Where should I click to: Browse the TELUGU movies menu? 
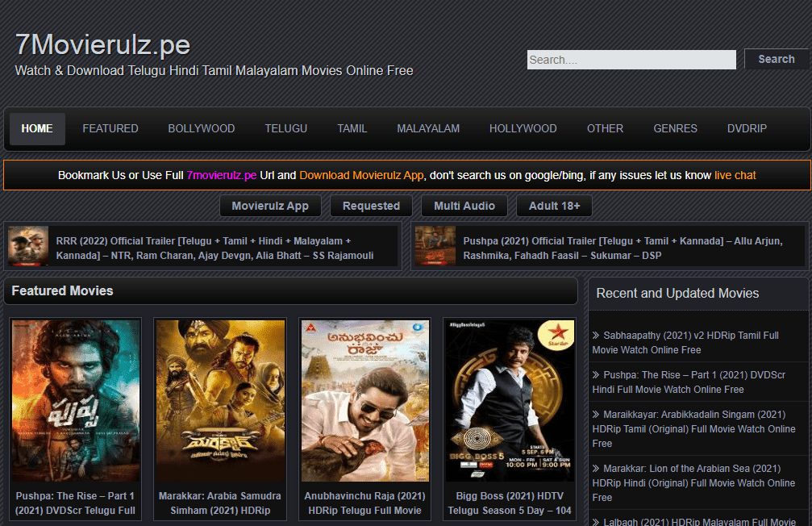click(x=286, y=128)
